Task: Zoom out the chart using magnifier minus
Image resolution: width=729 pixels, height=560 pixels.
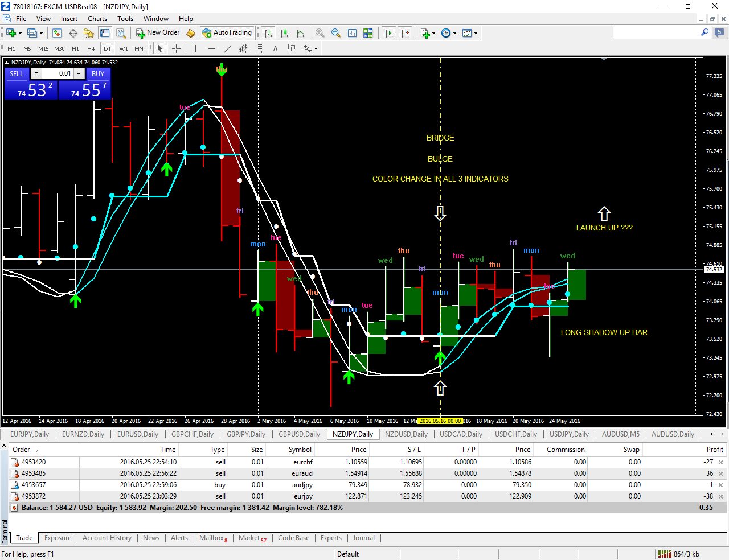Action: click(x=336, y=33)
